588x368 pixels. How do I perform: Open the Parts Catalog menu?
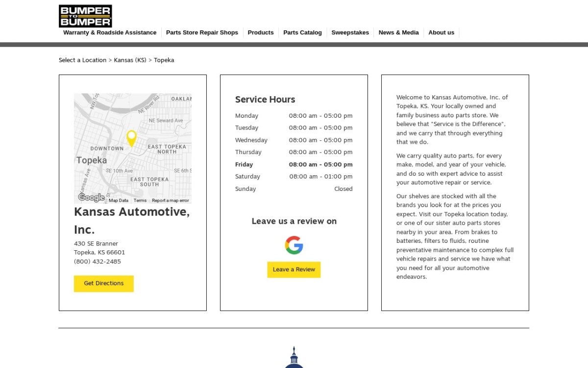coord(302,32)
